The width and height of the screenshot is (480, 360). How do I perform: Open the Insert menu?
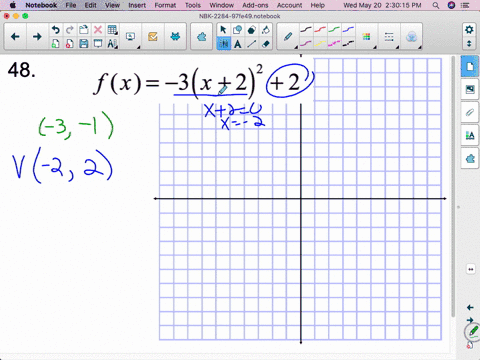[x=137, y=5]
